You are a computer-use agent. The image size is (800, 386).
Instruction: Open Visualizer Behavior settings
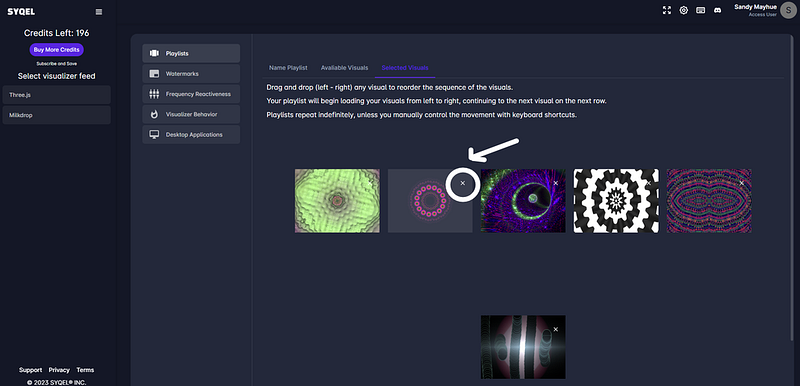click(191, 114)
